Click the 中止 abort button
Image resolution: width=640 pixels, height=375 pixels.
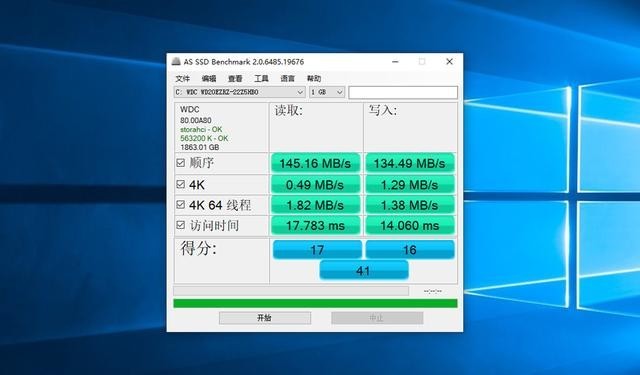[x=377, y=318]
